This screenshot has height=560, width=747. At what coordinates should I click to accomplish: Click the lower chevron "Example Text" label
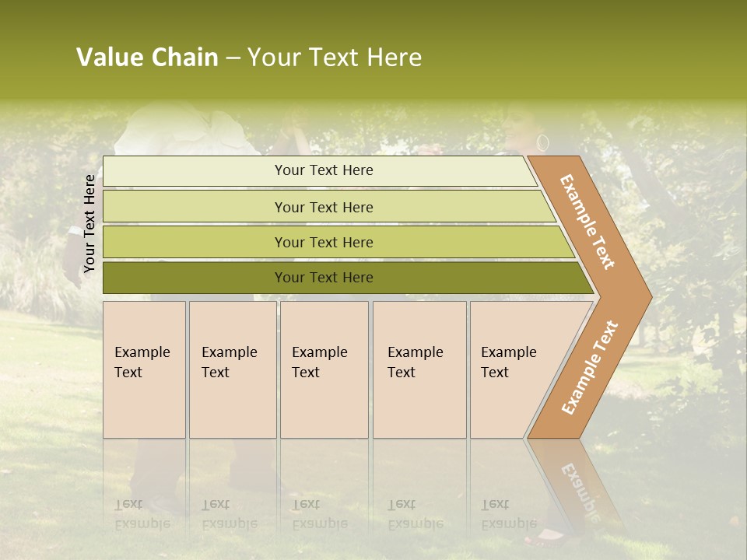click(x=589, y=368)
